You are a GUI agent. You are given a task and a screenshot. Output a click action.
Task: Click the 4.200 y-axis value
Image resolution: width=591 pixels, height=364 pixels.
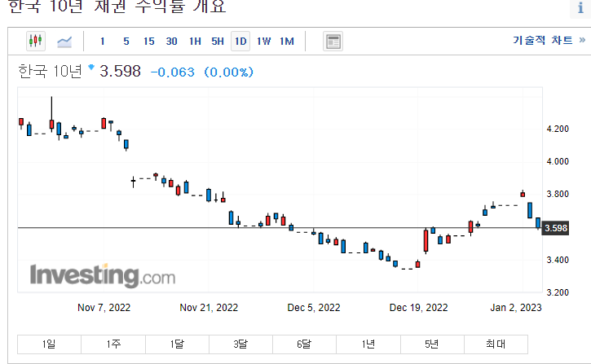tap(558, 129)
